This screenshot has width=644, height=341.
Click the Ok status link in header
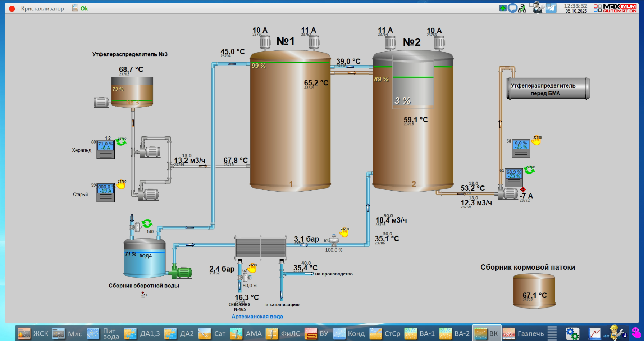pyautogui.click(x=84, y=9)
